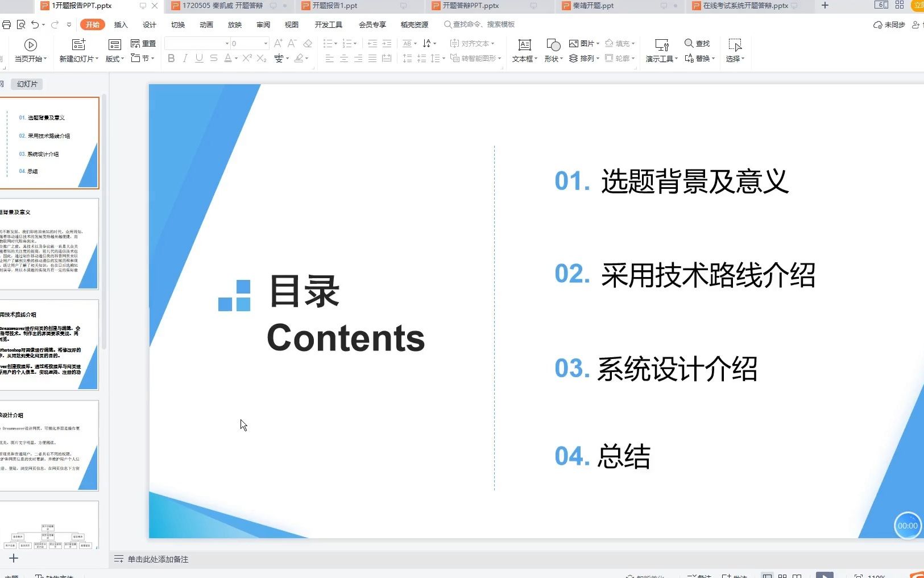Open the View (视图) tab
Screen dimensions: 924x578
[x=291, y=24]
